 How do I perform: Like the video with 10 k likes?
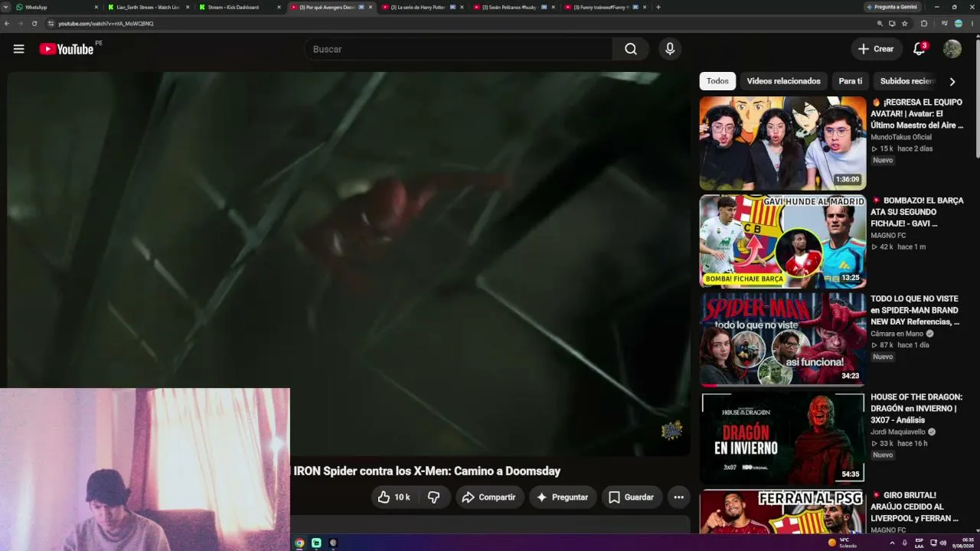(394, 497)
